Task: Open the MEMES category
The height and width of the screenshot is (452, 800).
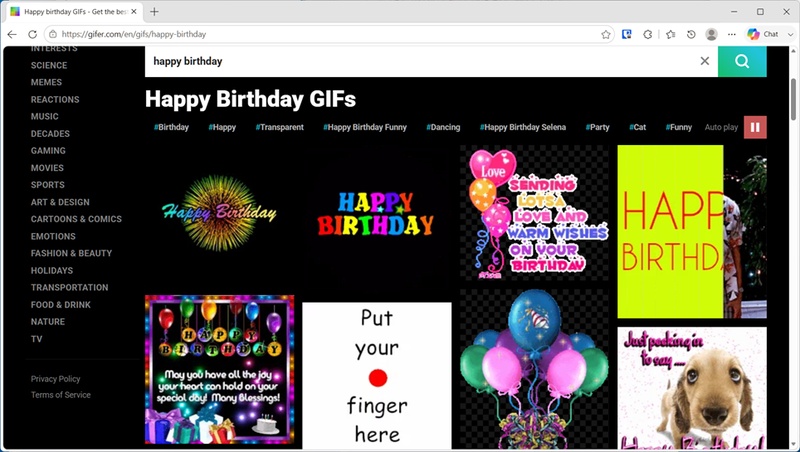Action: tap(46, 82)
